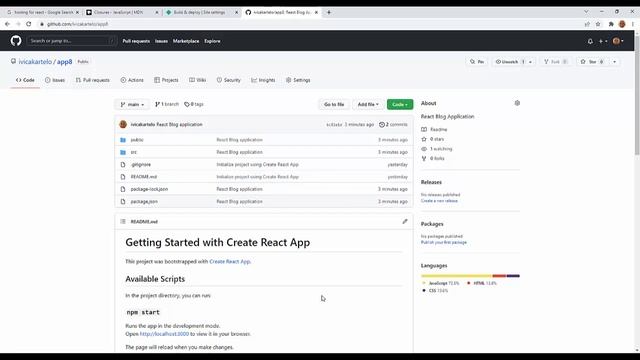Click the Go to file button
640x360 pixels.
(x=334, y=104)
